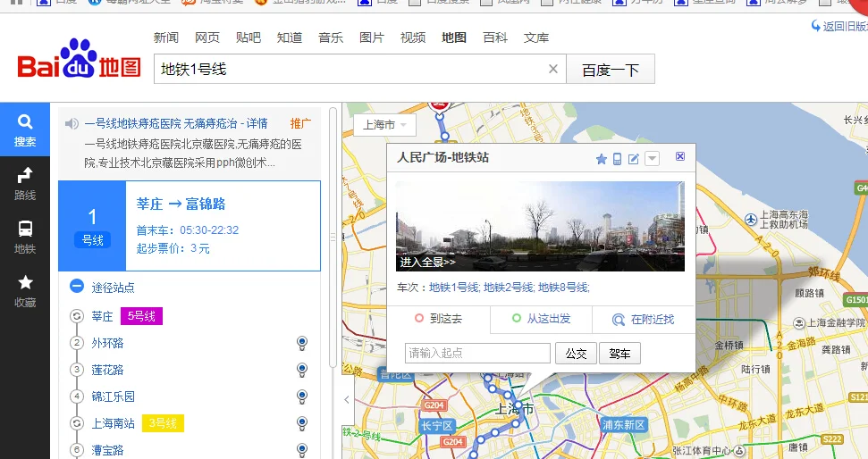Click the 驾车 driving button
This screenshot has width=868, height=459.
point(619,354)
